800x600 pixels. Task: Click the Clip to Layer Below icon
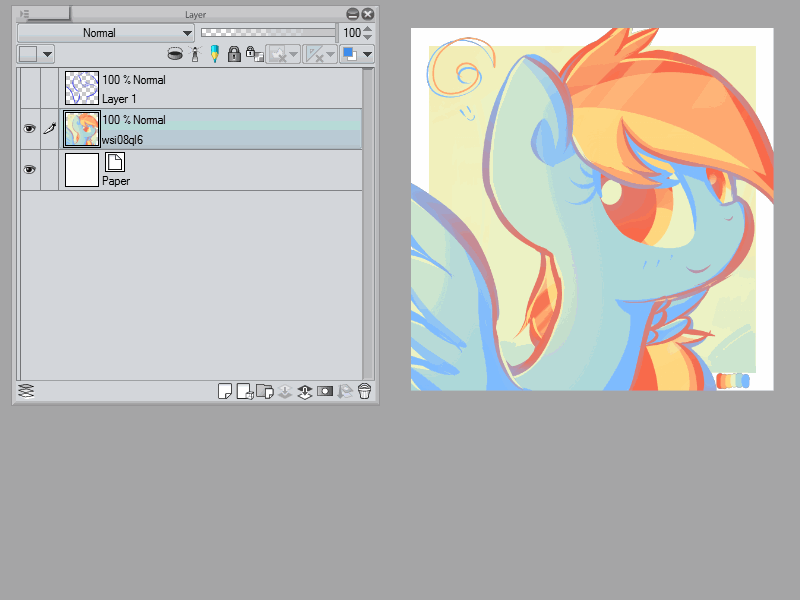(175, 54)
